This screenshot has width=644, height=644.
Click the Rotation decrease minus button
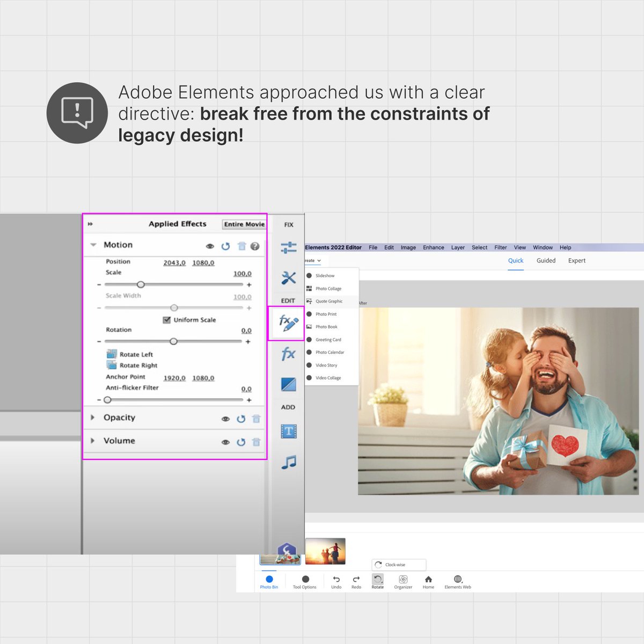click(x=99, y=341)
